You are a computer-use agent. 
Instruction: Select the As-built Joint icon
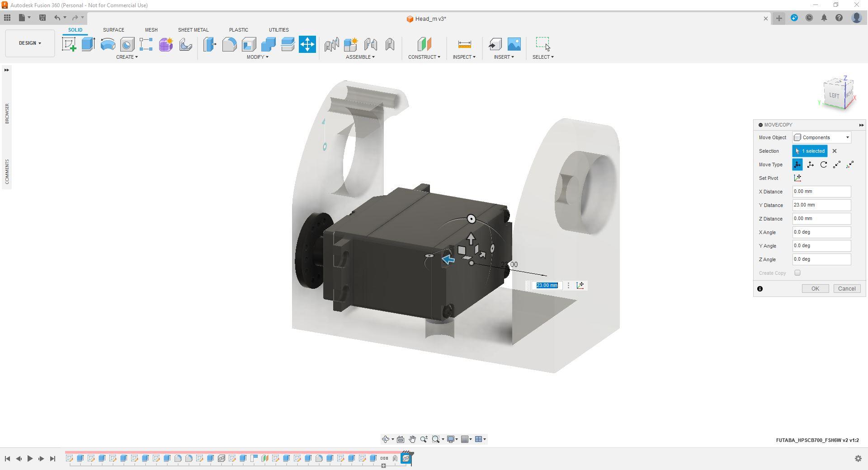390,44
